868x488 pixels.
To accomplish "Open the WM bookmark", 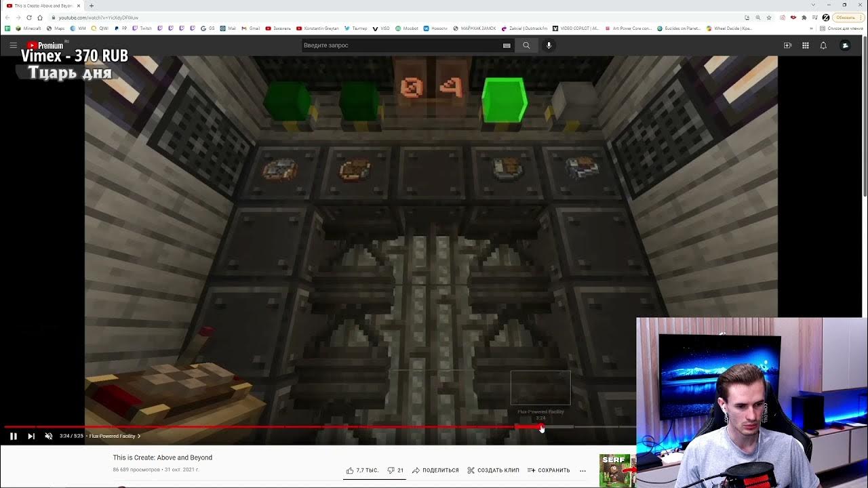I will 78,28.
